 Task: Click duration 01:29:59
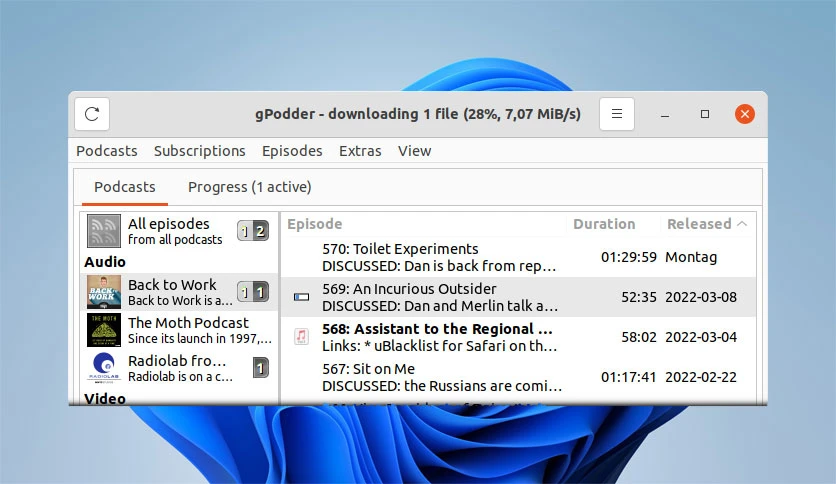pyautogui.click(x=629, y=257)
